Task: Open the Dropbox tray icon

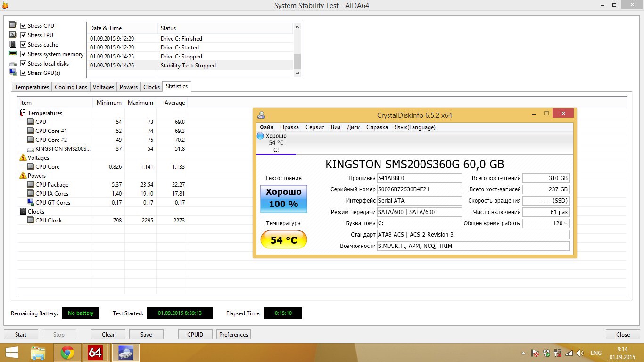Action: pos(546,353)
